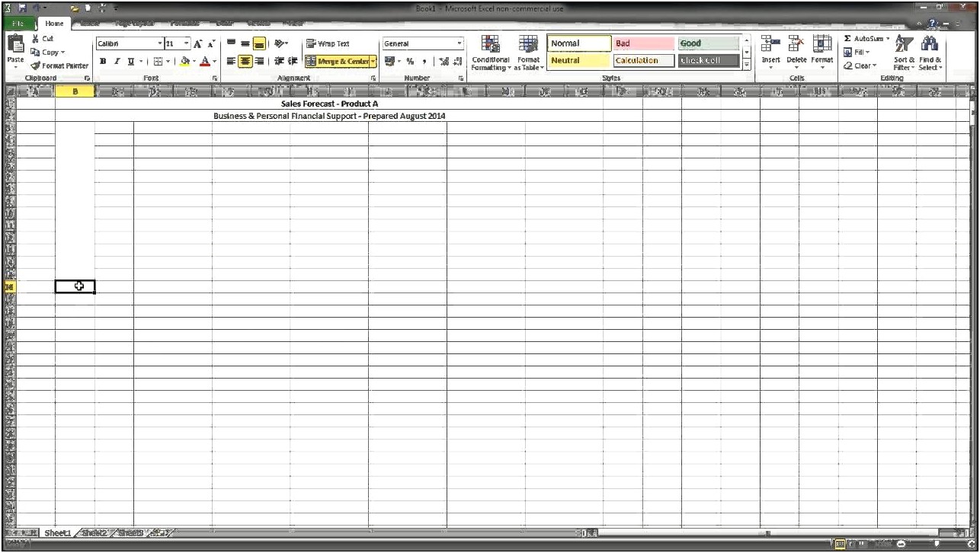
Task: Click the Orientation text angle icon
Action: [280, 44]
